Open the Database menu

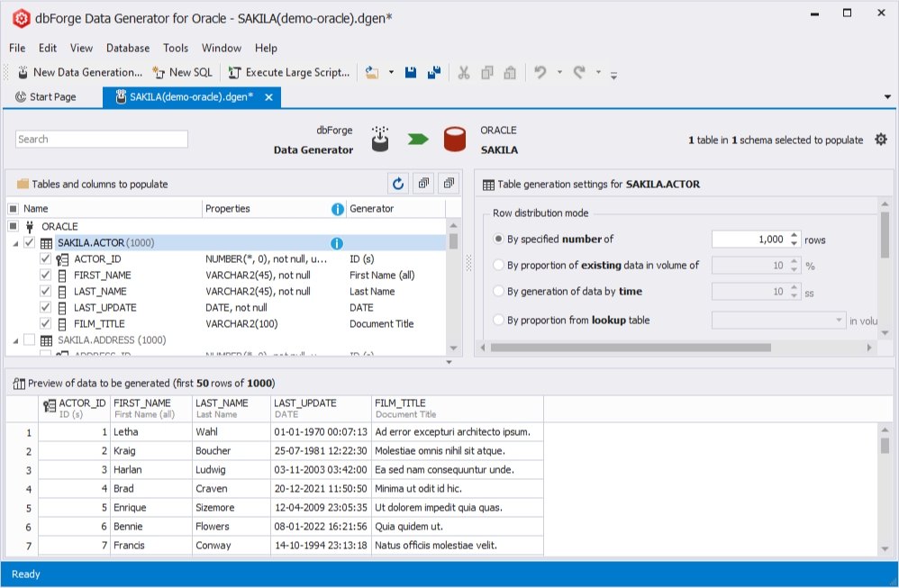128,48
